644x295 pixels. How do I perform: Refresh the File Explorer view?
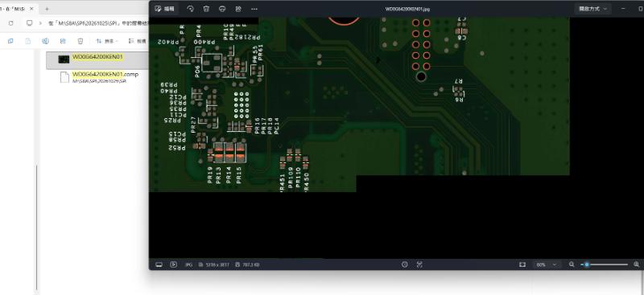pyautogui.click(x=11, y=23)
